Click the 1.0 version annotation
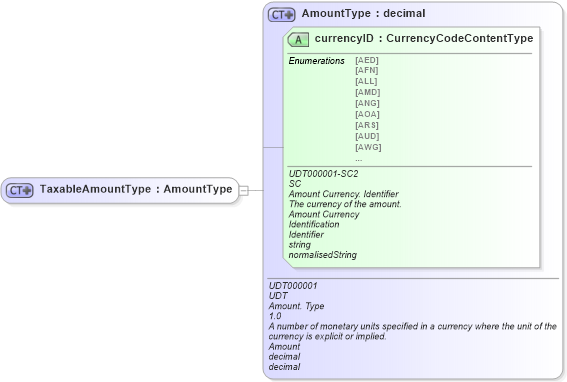Image resolution: width=567 pixels, height=382 pixels. point(275,316)
